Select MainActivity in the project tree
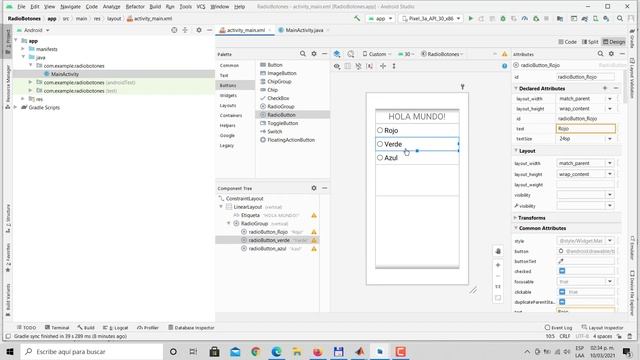This screenshot has width=640, height=360. coord(65,74)
